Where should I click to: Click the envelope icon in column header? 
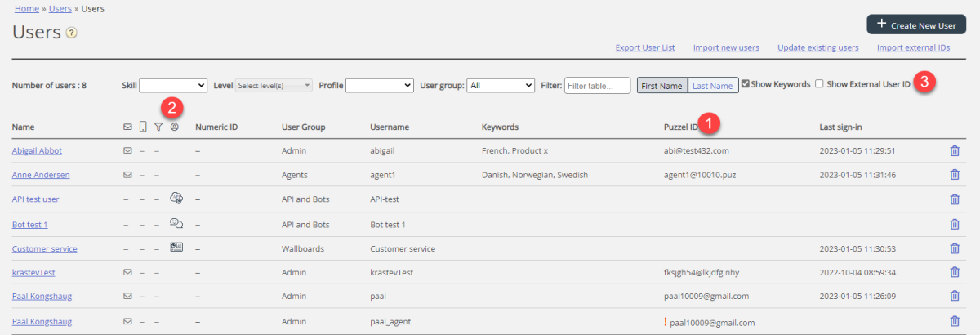pos(127,127)
